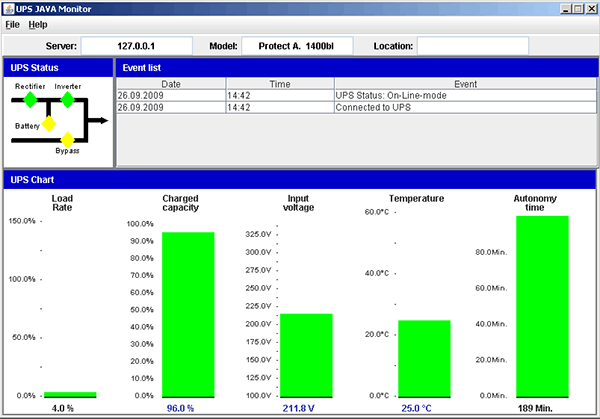This screenshot has width=600, height=419.
Task: Click the Date column header
Action: point(171,84)
